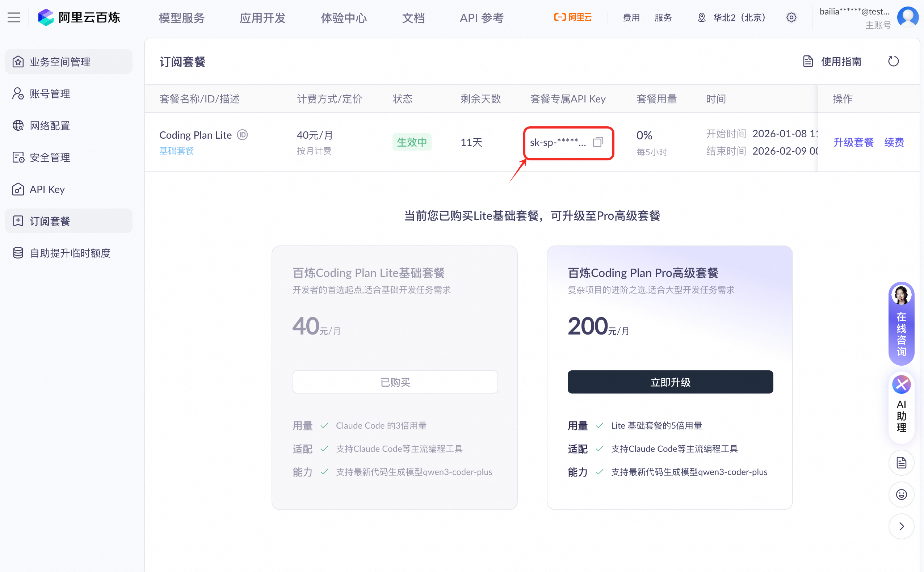Click the ID icon beside Coding Plan Lite
This screenshot has height=572, width=924.
click(243, 135)
